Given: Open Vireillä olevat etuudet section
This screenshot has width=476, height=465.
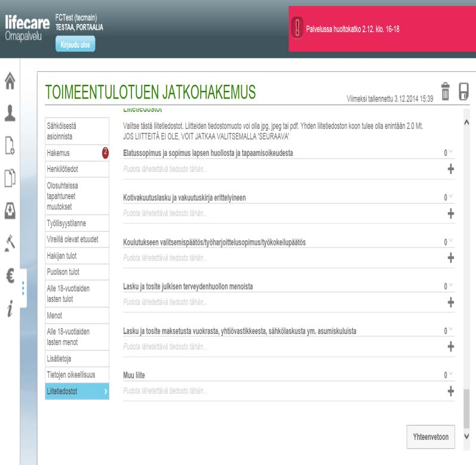Looking at the screenshot, I should [x=77, y=239].
